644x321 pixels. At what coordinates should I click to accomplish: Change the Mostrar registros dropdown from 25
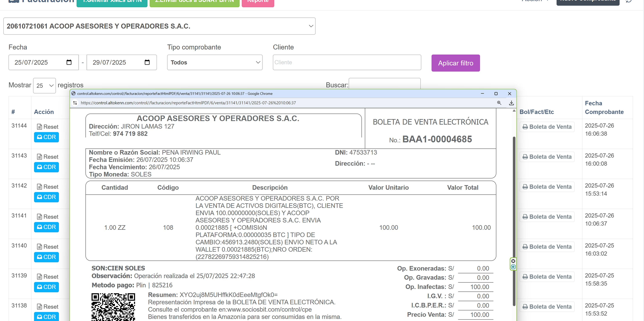click(x=44, y=85)
